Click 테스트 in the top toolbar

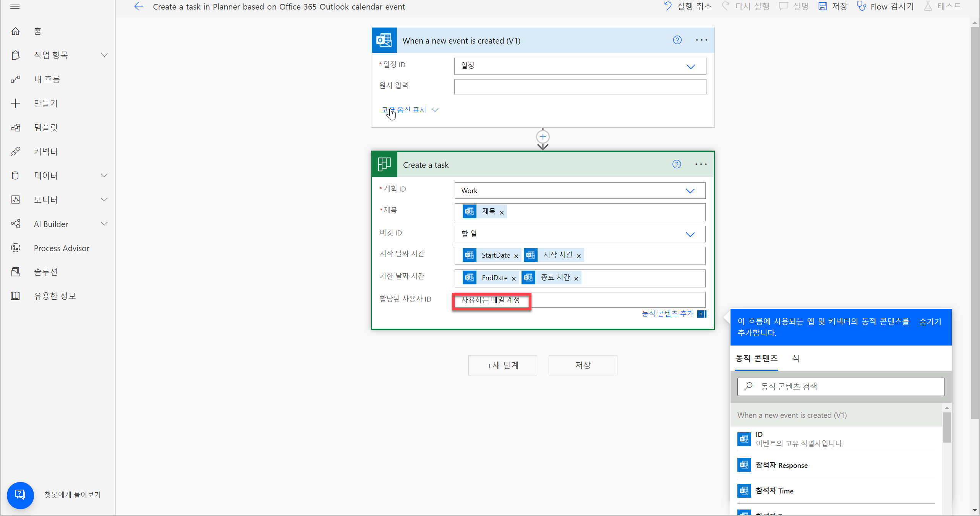pyautogui.click(x=942, y=6)
